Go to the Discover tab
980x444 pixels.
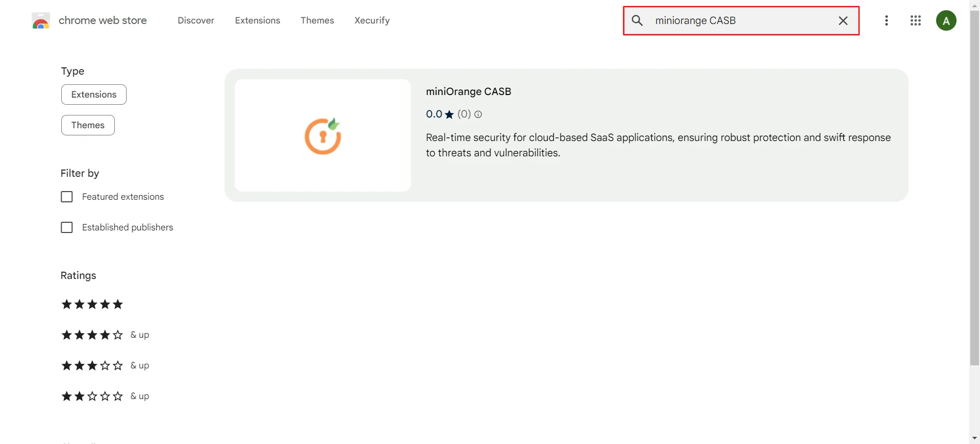coord(196,20)
